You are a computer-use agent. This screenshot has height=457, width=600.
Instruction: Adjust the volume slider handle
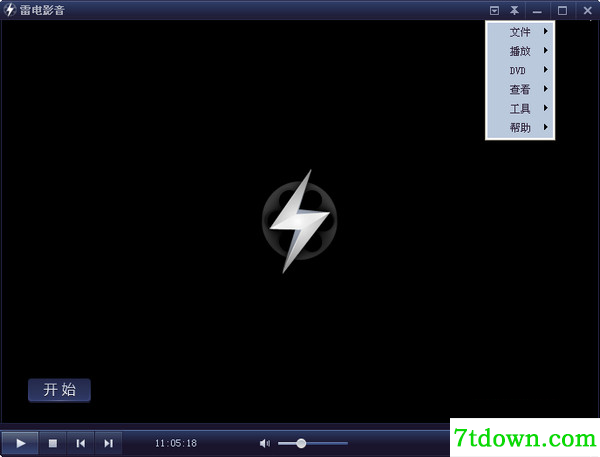pyautogui.click(x=301, y=443)
